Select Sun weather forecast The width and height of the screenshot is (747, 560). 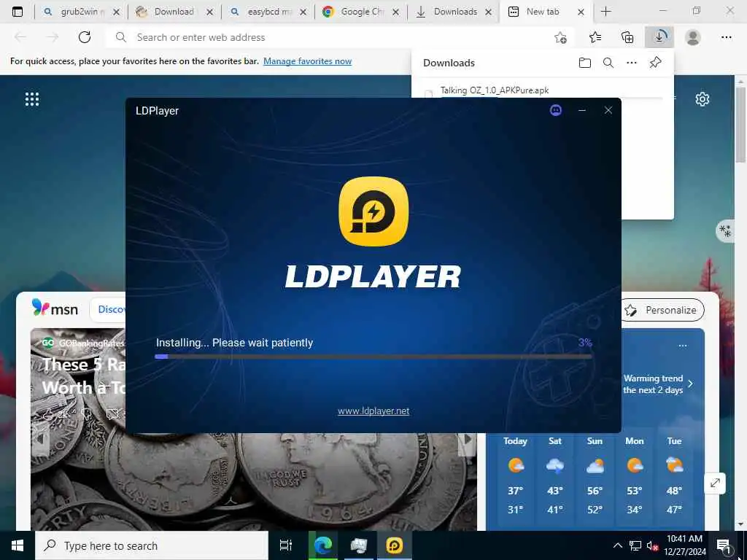click(x=595, y=478)
